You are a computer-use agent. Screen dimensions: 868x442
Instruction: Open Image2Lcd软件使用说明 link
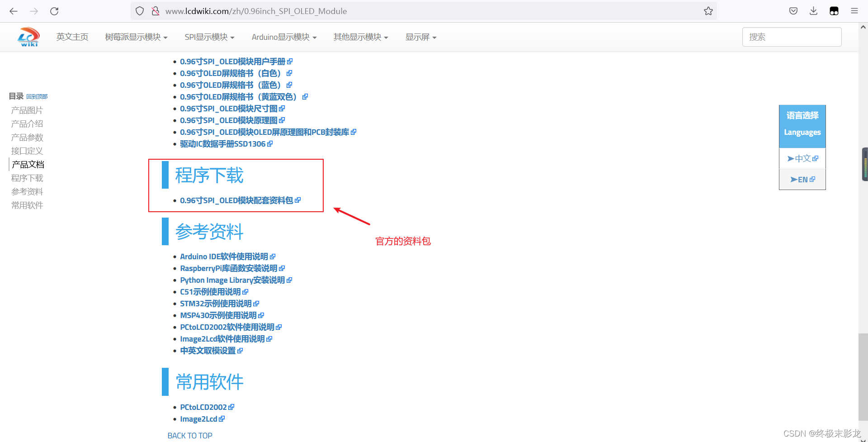(226, 339)
